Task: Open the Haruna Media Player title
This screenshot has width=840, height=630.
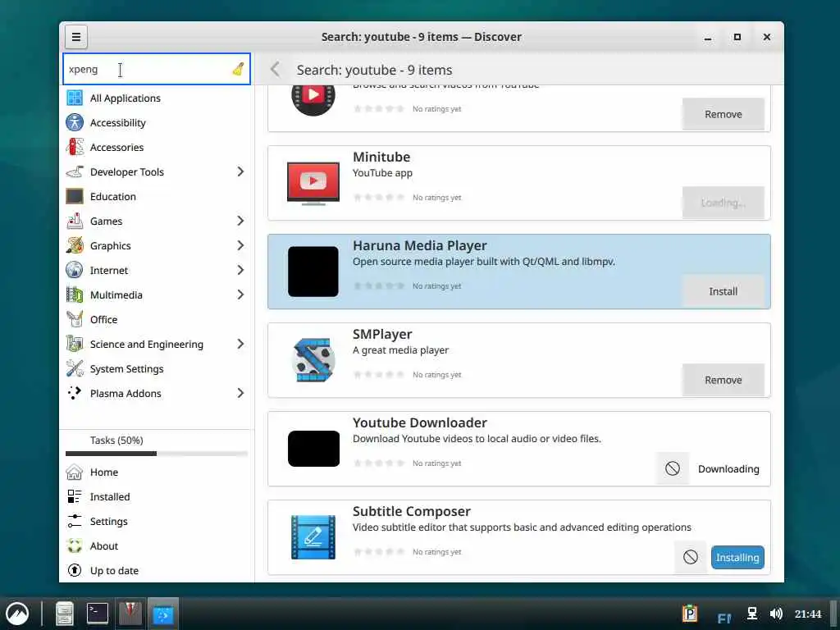Action: [419, 245]
